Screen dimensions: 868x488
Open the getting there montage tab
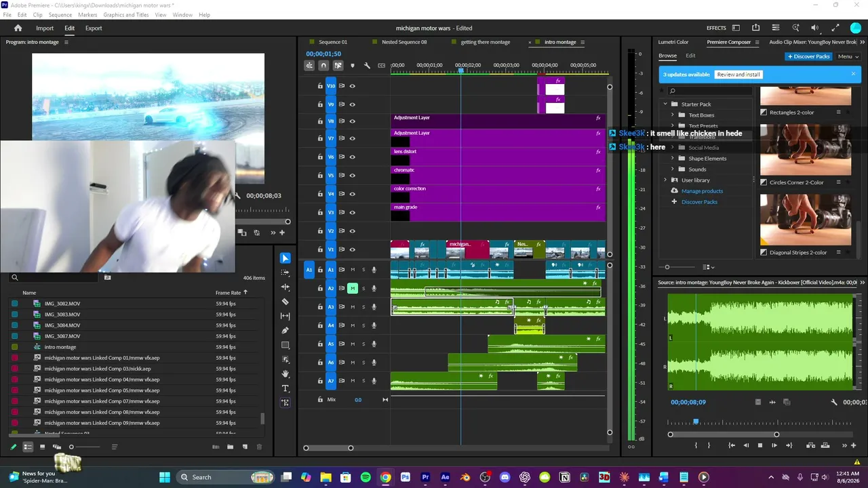point(486,42)
